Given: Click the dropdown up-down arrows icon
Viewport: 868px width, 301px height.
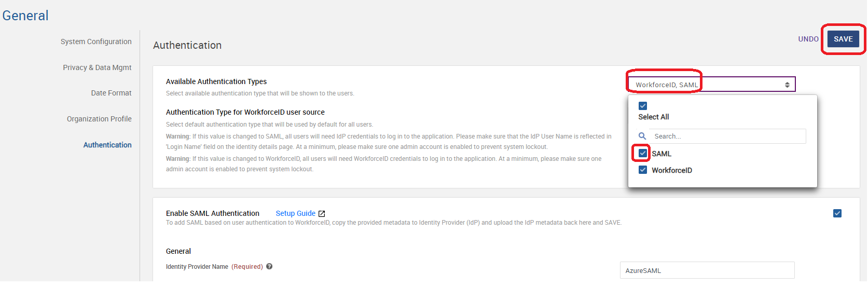Looking at the screenshot, I should coord(787,85).
